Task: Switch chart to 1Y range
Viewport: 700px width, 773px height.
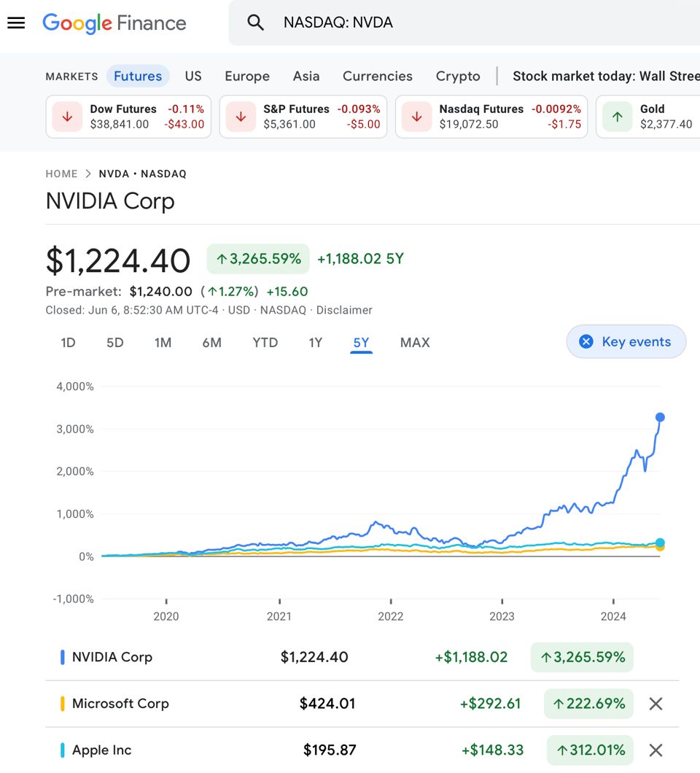Action: click(x=316, y=343)
